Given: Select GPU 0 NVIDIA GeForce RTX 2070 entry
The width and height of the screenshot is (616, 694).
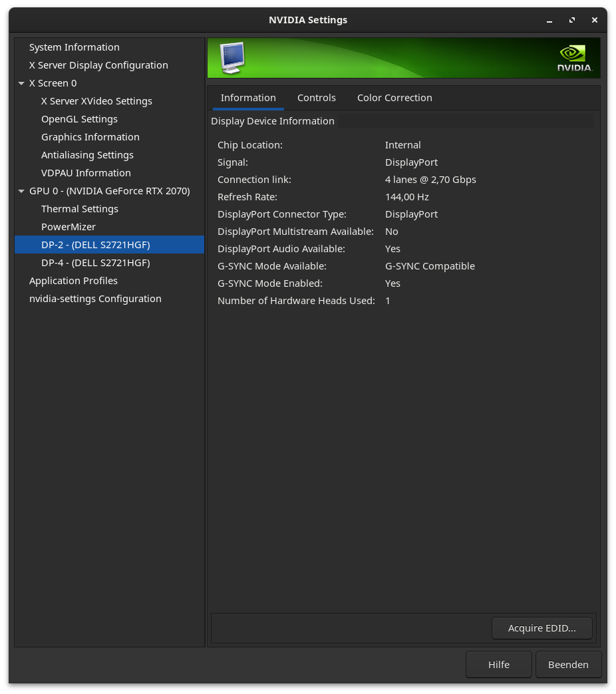Looking at the screenshot, I should point(109,191).
